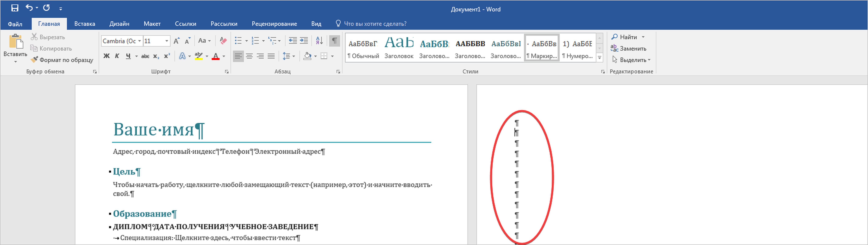Open the font name Cambria dropdown
This screenshot has width=868, height=245.
pyautogui.click(x=139, y=41)
